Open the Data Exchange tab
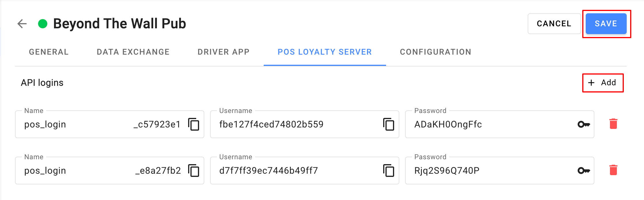Viewport: 644px width, 200px height. [x=133, y=52]
